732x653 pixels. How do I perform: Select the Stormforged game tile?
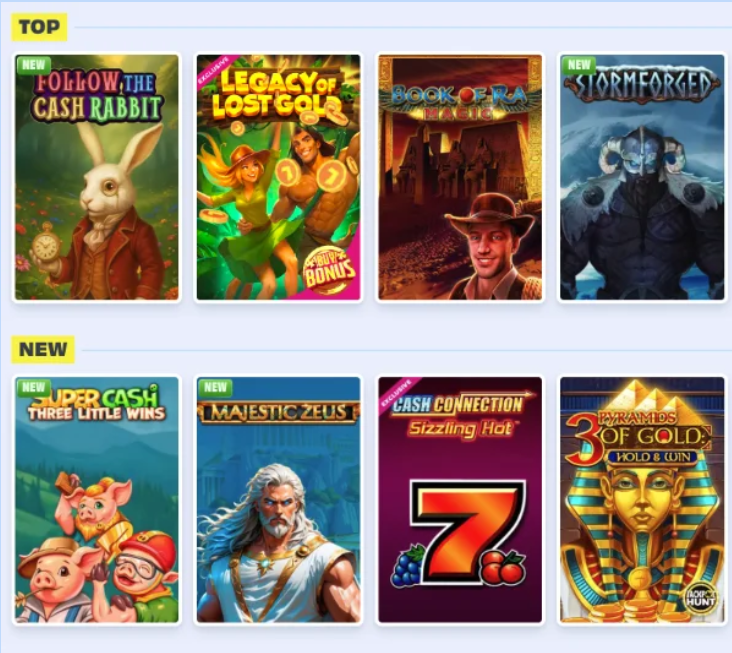[642, 177]
